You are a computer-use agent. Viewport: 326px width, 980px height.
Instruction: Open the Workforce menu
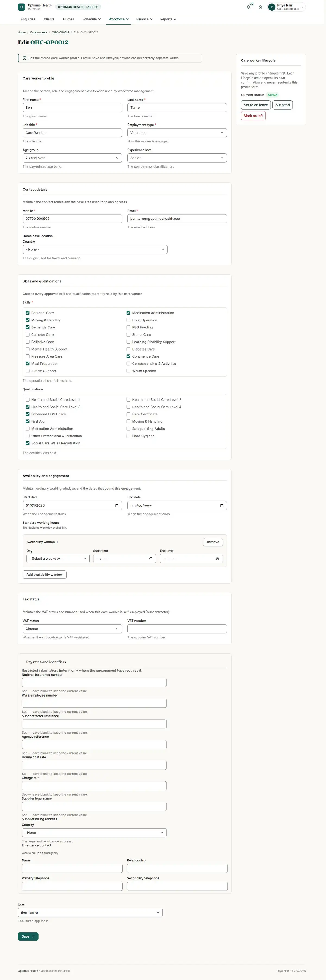click(x=118, y=19)
